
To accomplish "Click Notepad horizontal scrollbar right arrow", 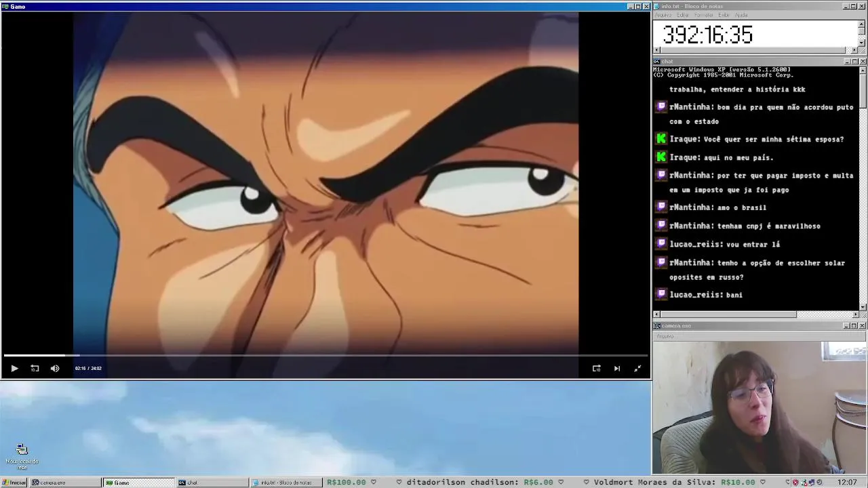I will point(854,50).
